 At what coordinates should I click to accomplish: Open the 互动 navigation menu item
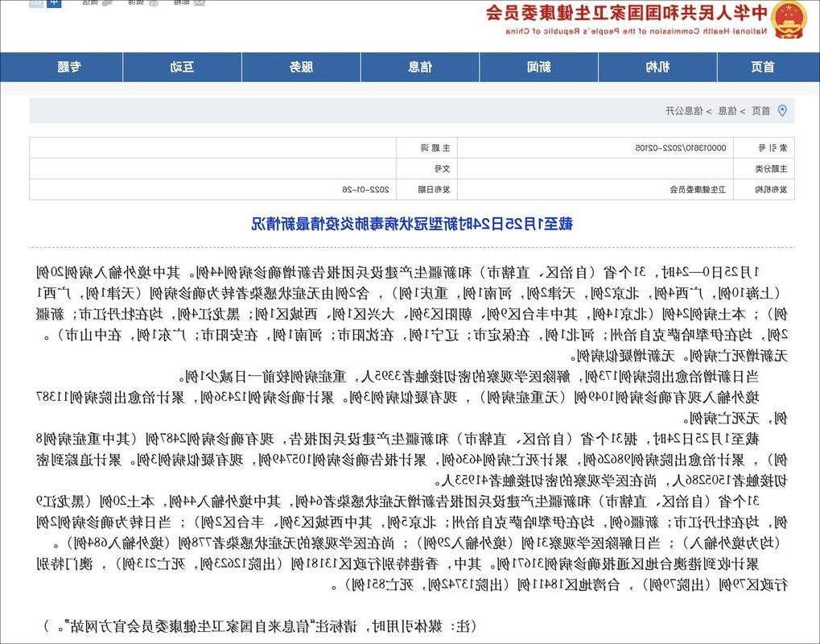182,68
